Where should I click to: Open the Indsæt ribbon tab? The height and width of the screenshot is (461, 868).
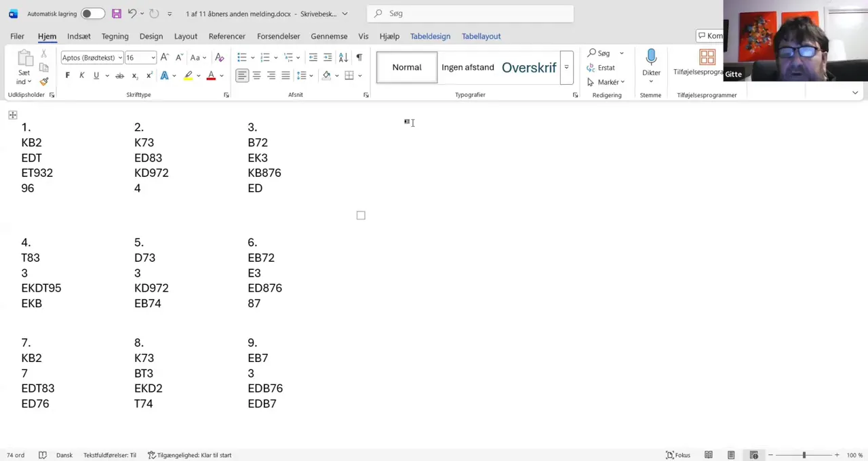[79, 36]
